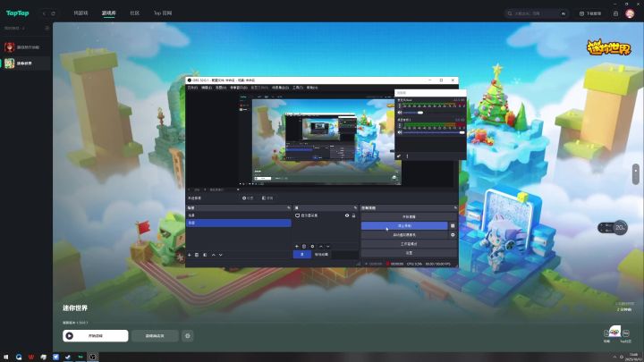Viewport: 644px width, 362px height.
Task: Pop out the scenes dock
Action: (x=289, y=208)
